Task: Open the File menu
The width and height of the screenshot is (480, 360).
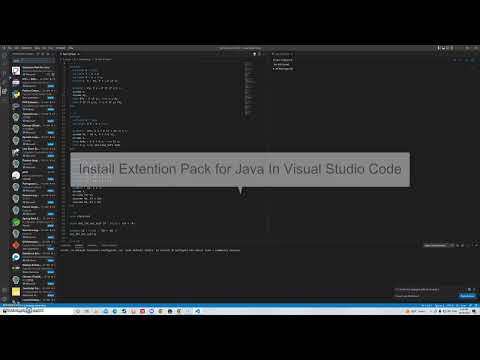Action: click(x=10, y=48)
